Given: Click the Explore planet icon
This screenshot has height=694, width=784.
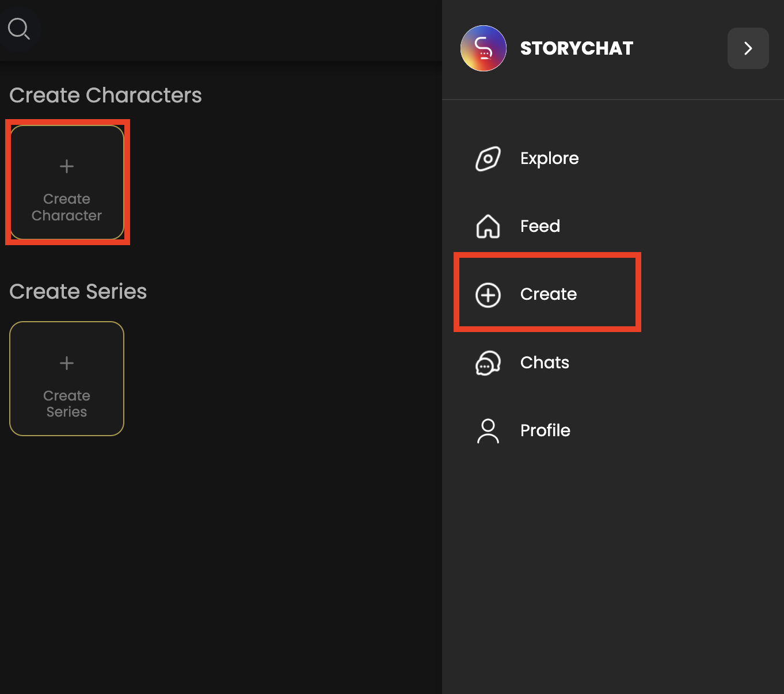Looking at the screenshot, I should coord(488,159).
